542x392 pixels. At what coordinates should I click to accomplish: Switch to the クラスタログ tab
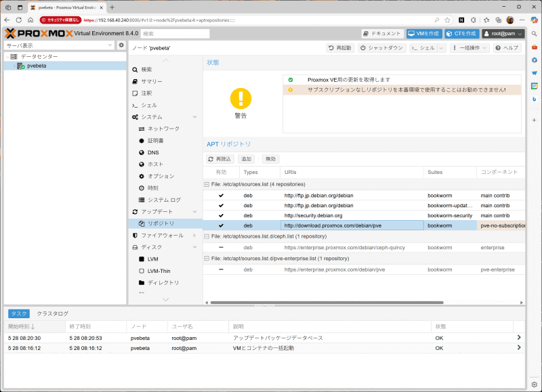(52, 313)
